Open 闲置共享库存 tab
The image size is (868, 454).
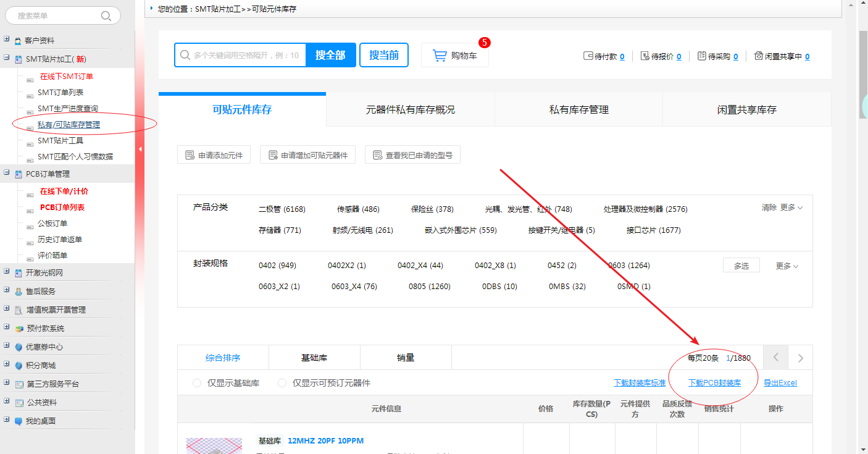pyautogui.click(x=746, y=109)
